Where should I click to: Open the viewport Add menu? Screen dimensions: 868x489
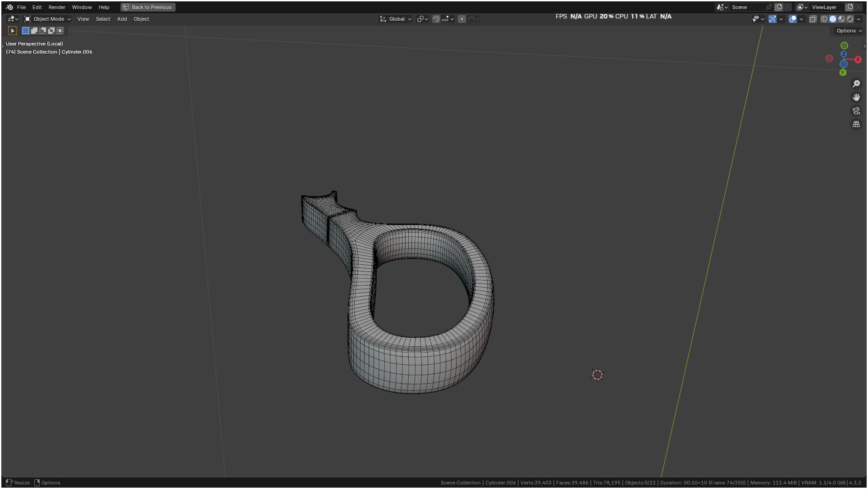coord(122,19)
